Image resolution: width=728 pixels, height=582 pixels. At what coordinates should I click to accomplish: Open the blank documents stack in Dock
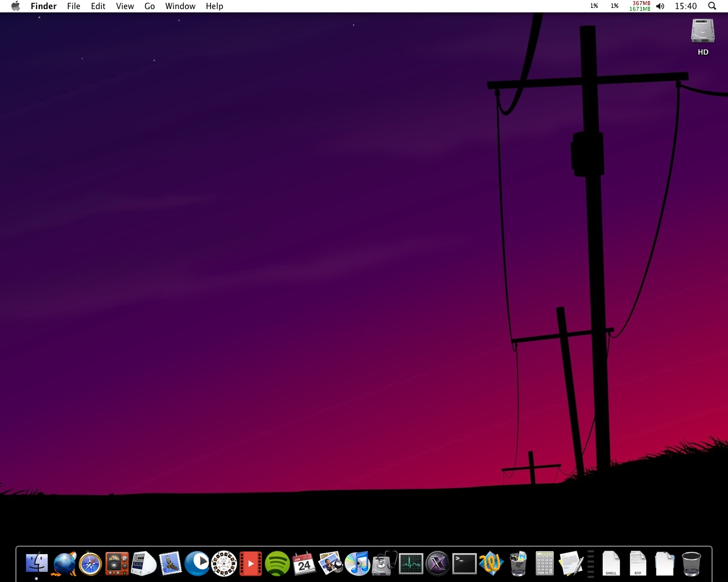coord(664,564)
